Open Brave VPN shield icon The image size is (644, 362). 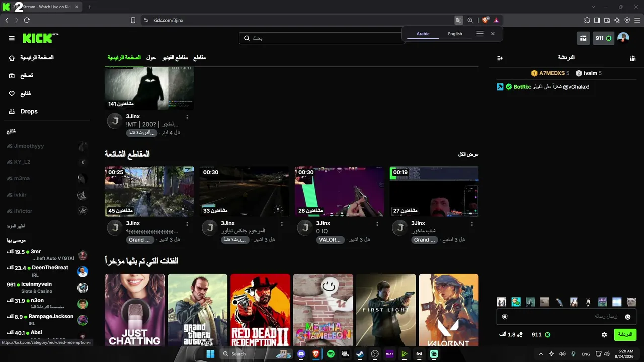click(627, 20)
